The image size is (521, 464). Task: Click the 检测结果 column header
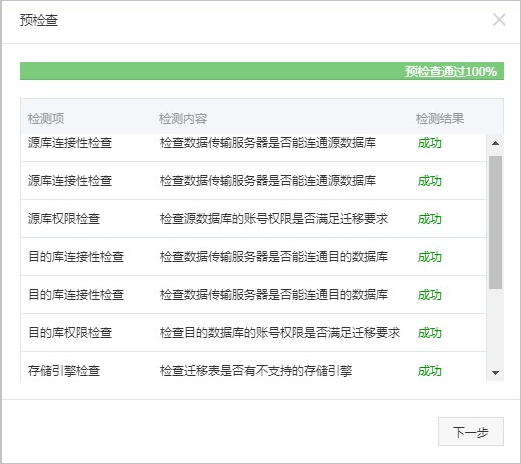click(x=440, y=119)
